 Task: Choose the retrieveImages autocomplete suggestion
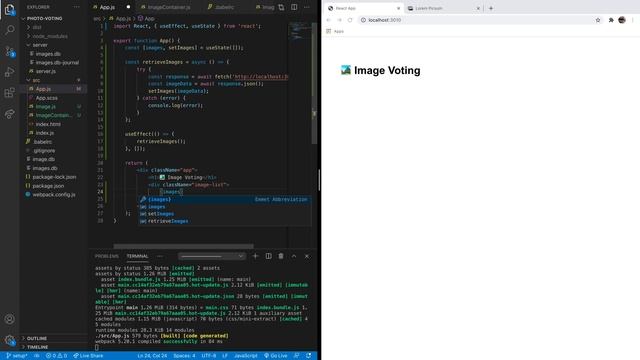pos(224,221)
